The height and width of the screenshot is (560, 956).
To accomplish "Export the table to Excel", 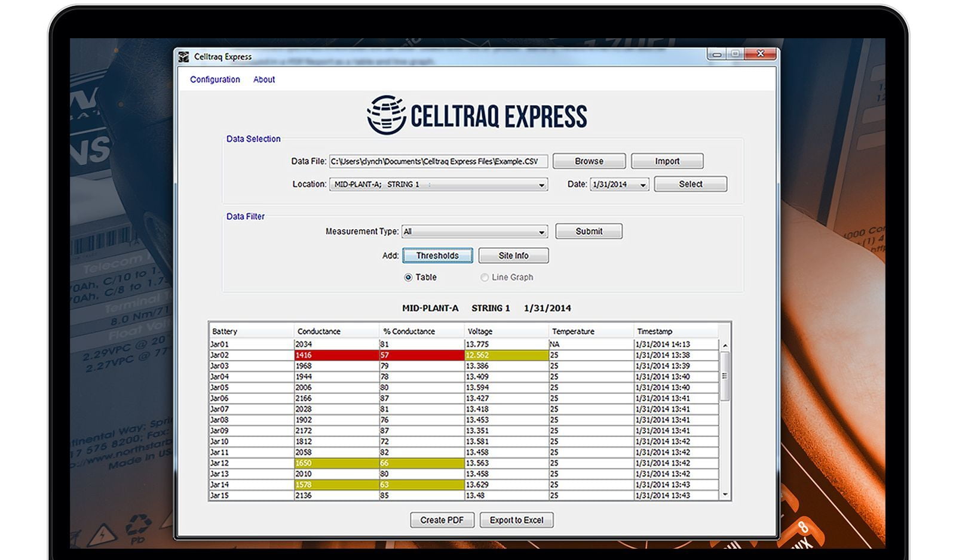I will (x=517, y=520).
